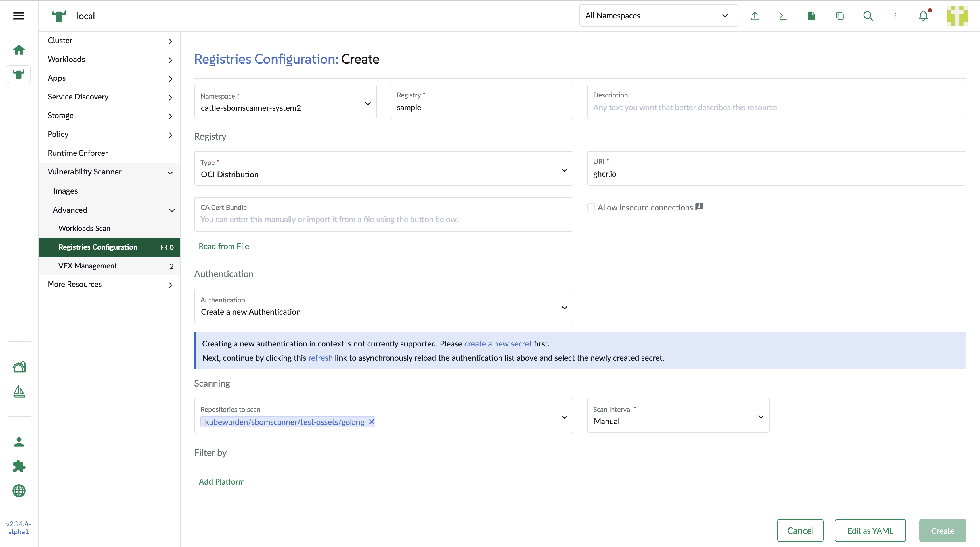Select the local cluster bull icon in rail
Screen dimensions: 980x547
(19, 74)
